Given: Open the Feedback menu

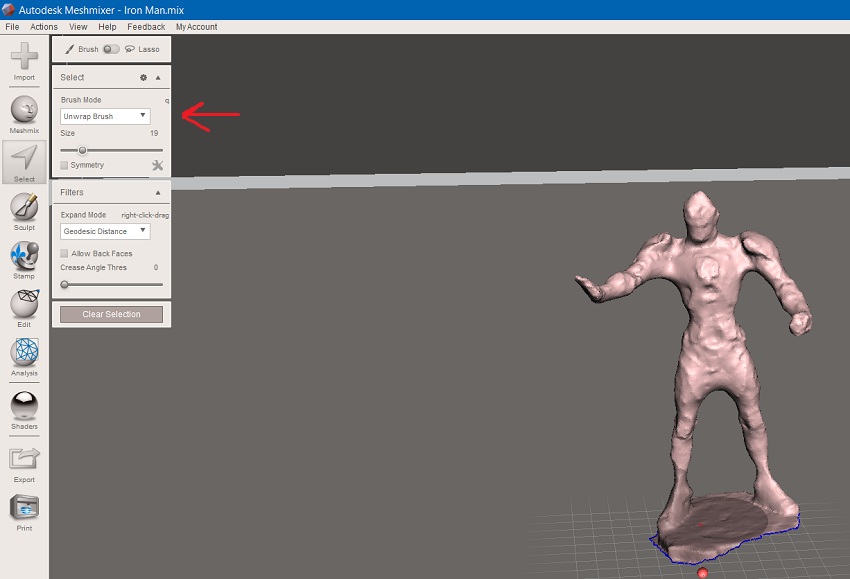Looking at the screenshot, I should (146, 27).
